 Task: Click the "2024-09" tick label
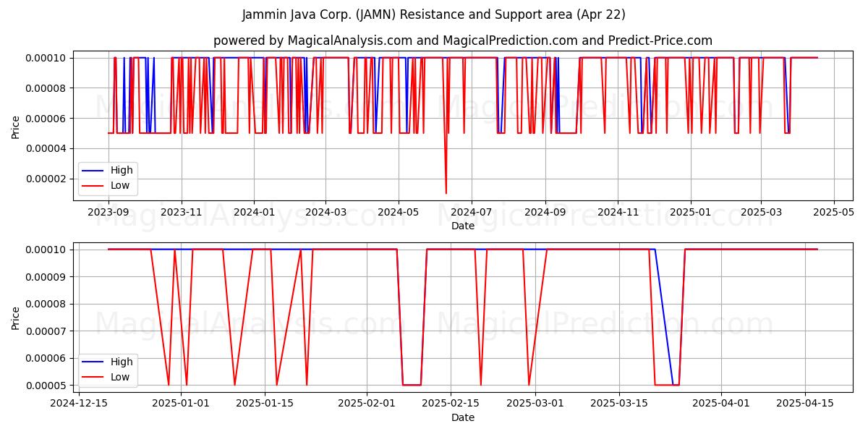click(545, 212)
